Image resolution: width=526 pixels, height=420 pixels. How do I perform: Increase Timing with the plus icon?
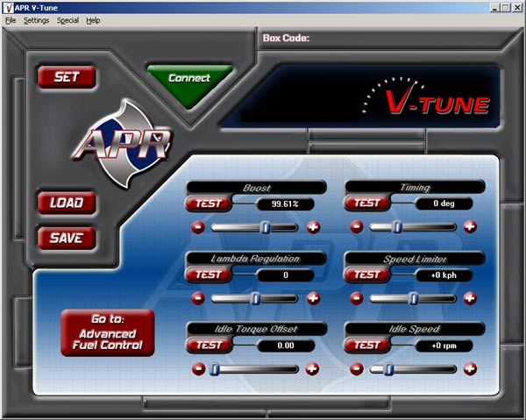470,227
